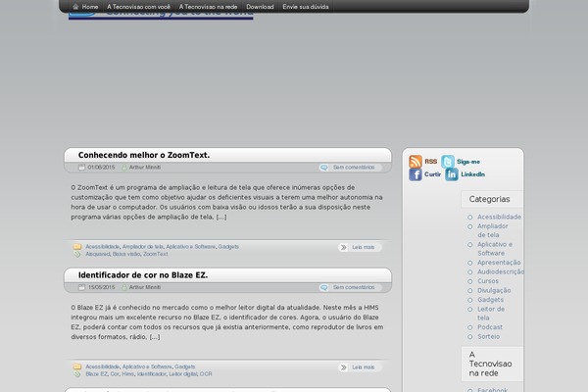
Task: Open post title Identificador de cor no Blaze EZ
Action: coord(143,275)
